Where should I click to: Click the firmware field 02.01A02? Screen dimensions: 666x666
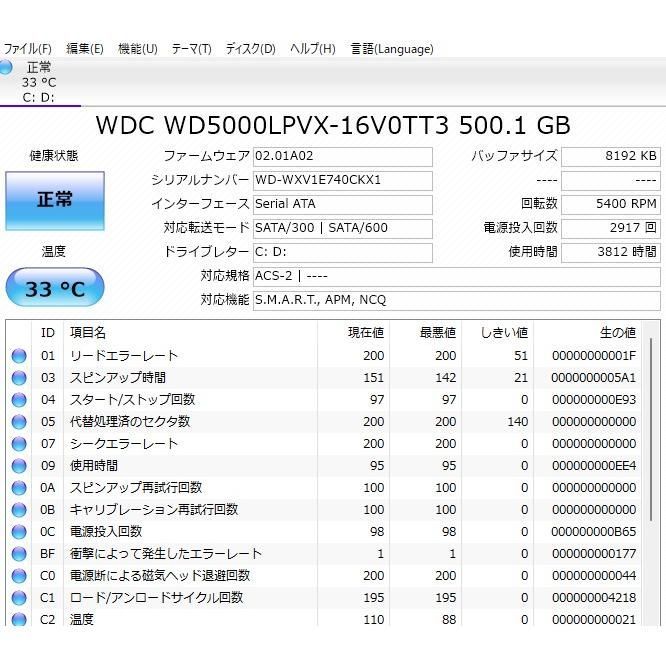click(343, 156)
